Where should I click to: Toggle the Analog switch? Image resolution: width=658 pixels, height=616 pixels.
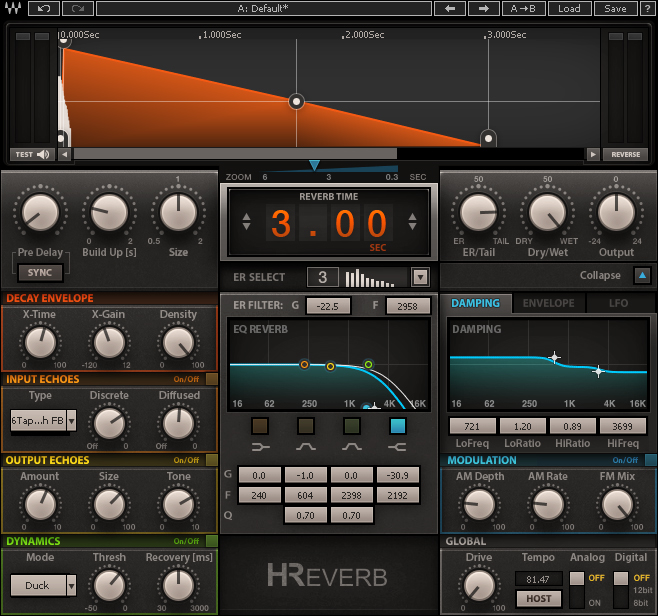tap(577, 589)
